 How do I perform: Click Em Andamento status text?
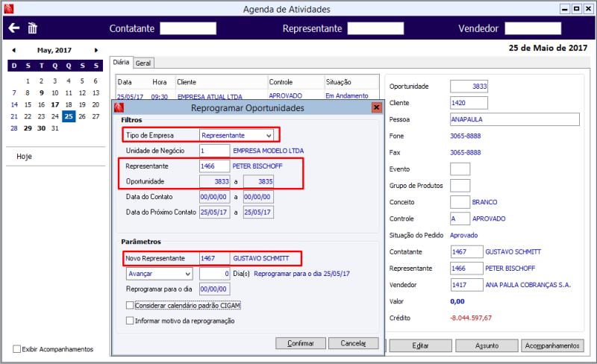pos(347,96)
